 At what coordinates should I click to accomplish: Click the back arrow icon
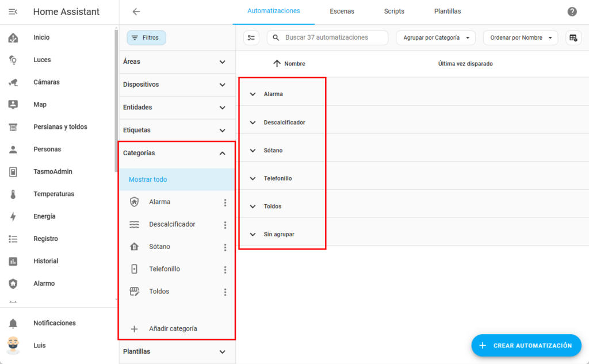click(136, 12)
